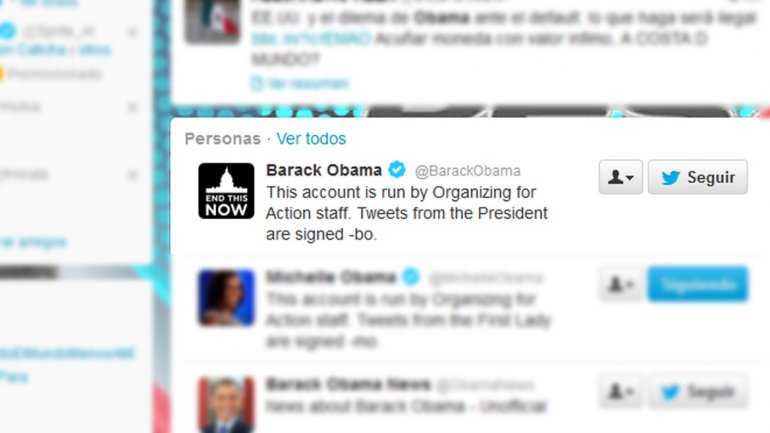
Task: Toggle the blue Siguiendo button for Michelle Obama
Action: (x=698, y=284)
